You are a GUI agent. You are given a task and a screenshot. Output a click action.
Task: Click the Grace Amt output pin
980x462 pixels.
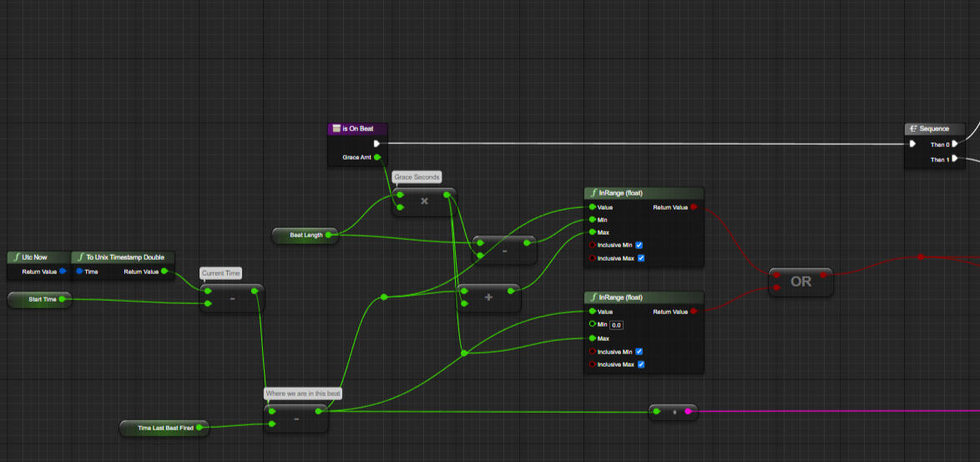click(x=376, y=157)
